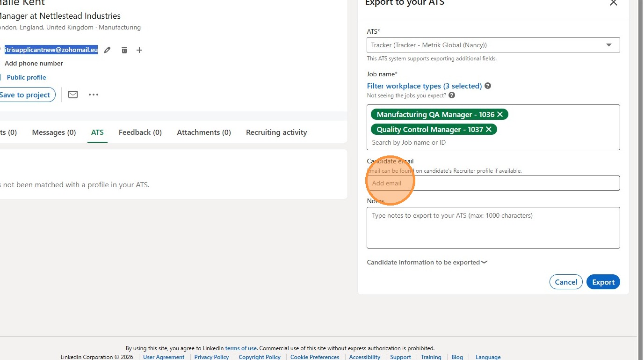Image resolution: width=644 pixels, height=360 pixels.
Task: Open help icon beside Filter workplace types
Action: pyautogui.click(x=488, y=86)
